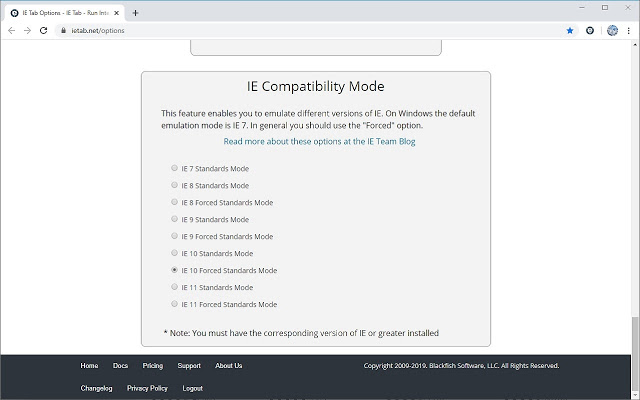
Task: Choose IE 8 Forced Standards Mode
Action: (174, 202)
